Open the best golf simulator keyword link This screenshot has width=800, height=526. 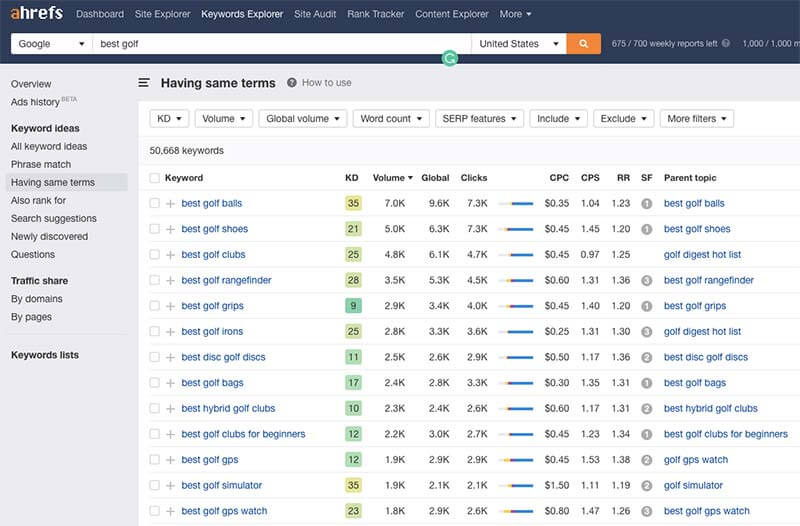pos(221,485)
